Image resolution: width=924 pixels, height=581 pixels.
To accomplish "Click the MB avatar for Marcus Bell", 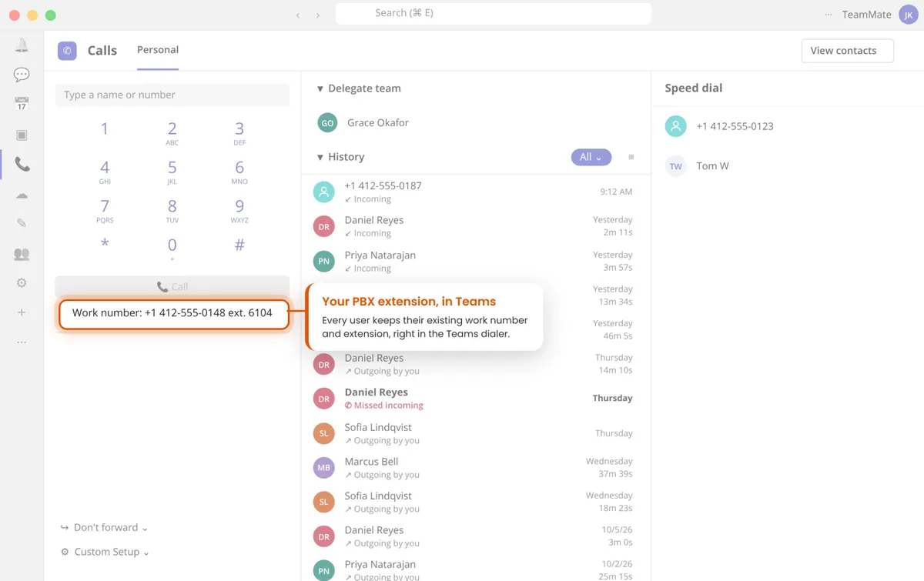I will point(324,468).
